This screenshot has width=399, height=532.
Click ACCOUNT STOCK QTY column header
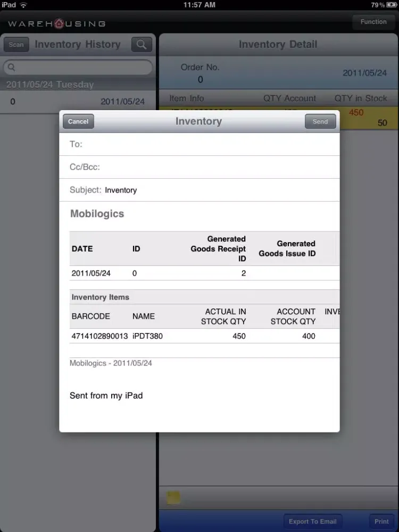click(293, 316)
